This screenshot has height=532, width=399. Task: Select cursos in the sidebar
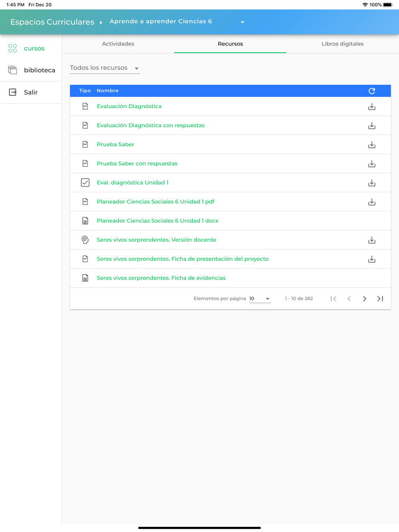(x=34, y=49)
